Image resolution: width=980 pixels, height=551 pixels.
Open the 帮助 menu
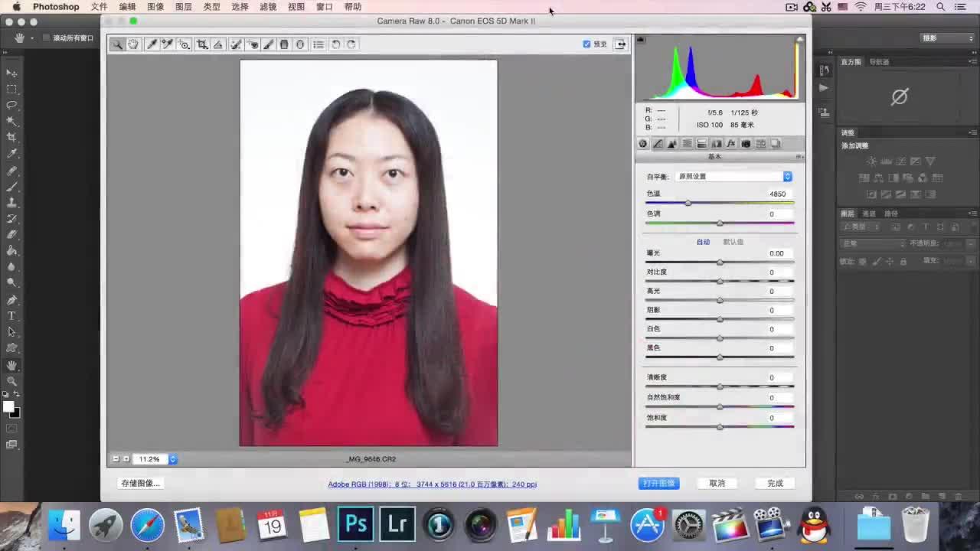click(353, 7)
